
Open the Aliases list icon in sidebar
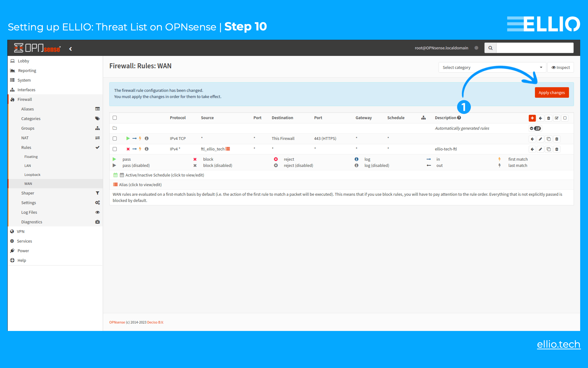97,109
